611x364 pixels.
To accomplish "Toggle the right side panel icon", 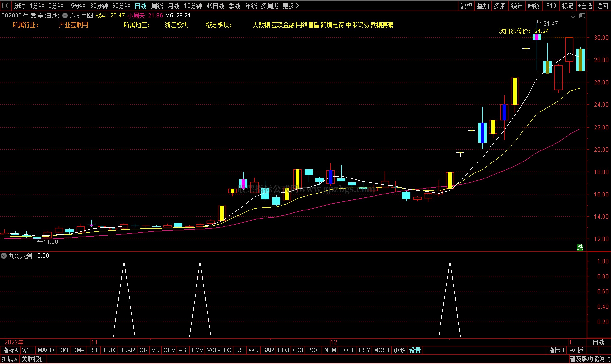I will [582, 16].
